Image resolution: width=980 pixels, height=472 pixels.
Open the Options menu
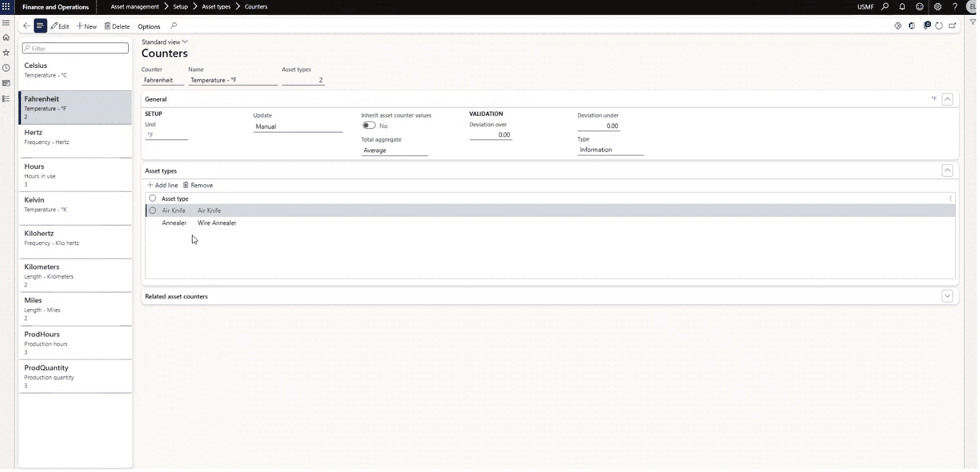149,27
